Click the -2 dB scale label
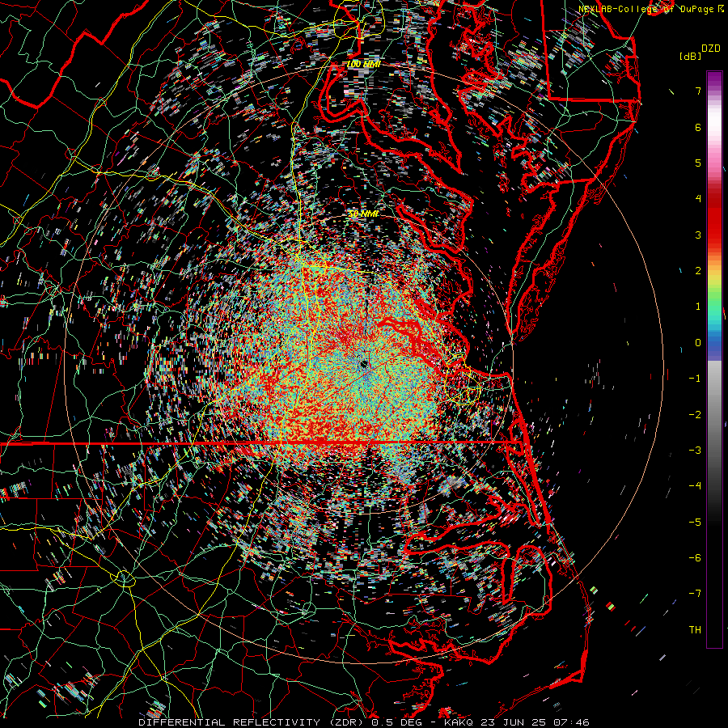Screen dimensions: 728x728 (x=695, y=415)
